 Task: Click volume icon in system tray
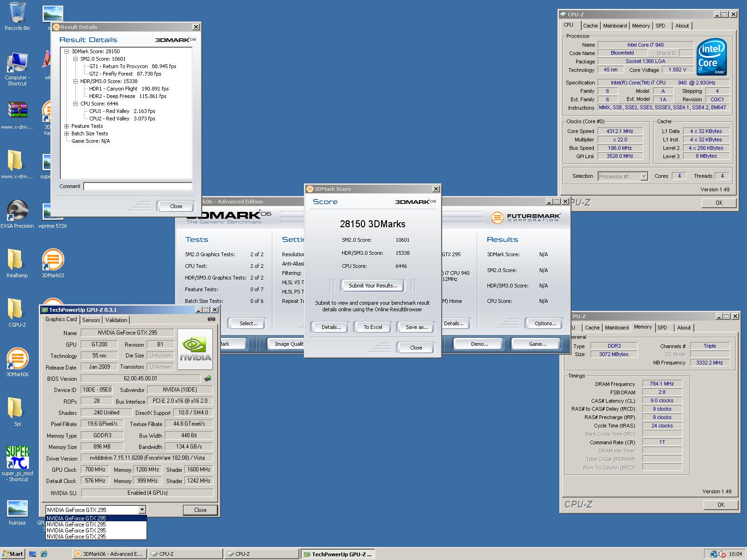(723, 554)
